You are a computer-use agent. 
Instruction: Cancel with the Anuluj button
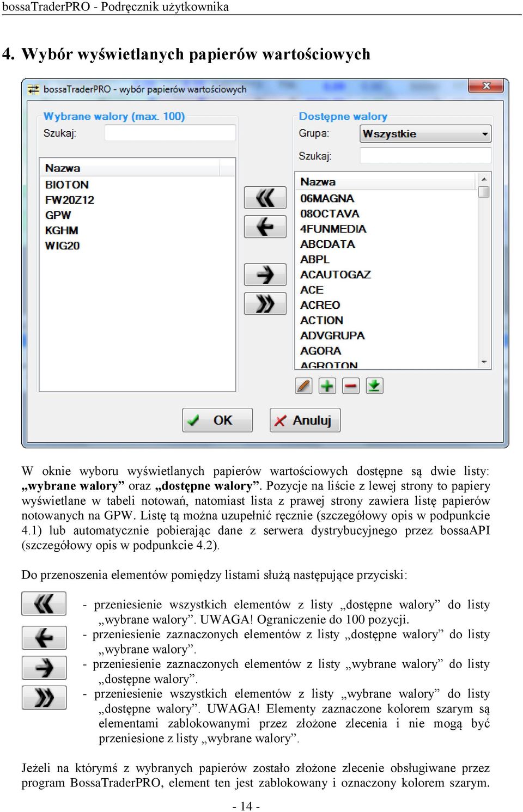click(305, 420)
